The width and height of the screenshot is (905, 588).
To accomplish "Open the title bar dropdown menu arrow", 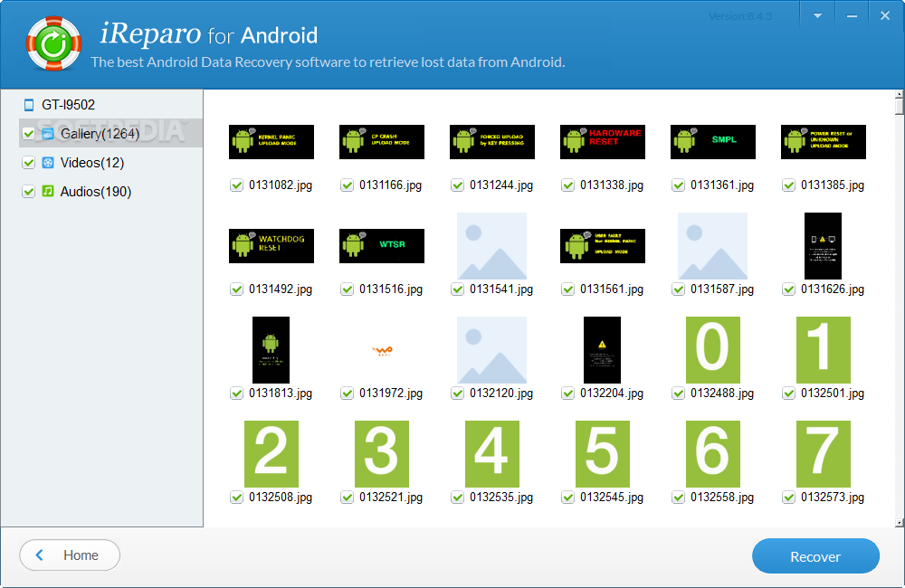I will click(x=817, y=16).
